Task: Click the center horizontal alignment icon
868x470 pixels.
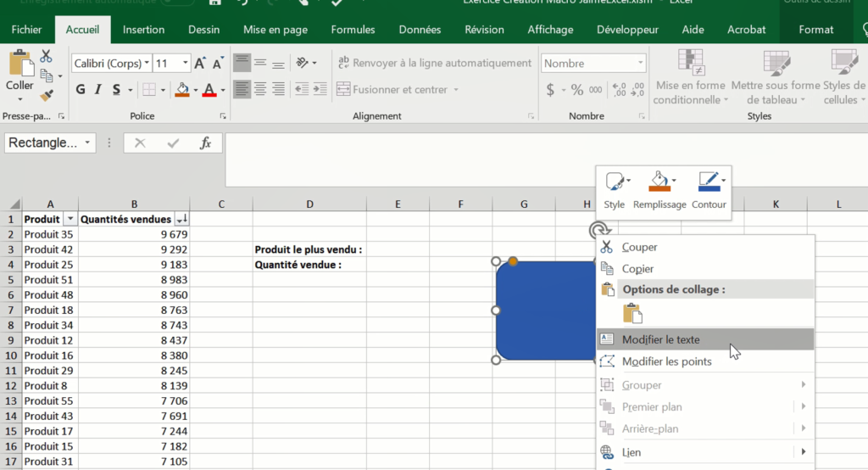Action: pyautogui.click(x=261, y=89)
